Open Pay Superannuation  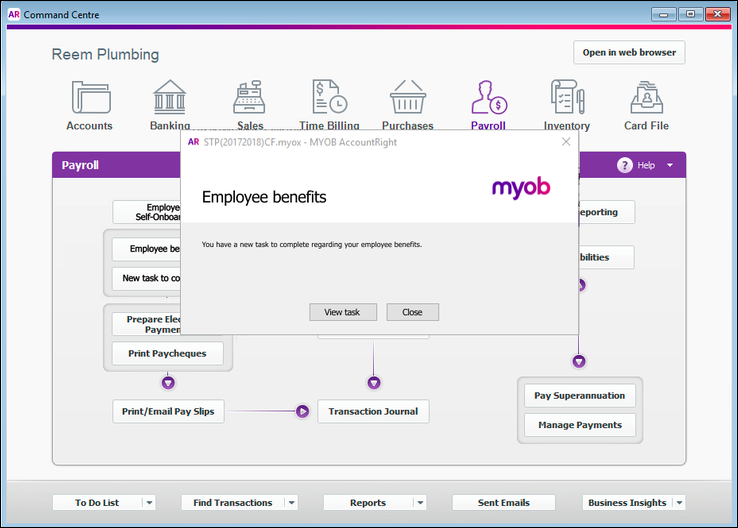[x=579, y=395]
